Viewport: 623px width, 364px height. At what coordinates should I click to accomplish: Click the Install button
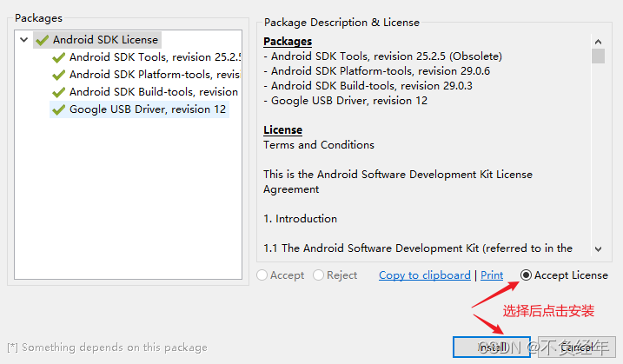tap(492, 347)
